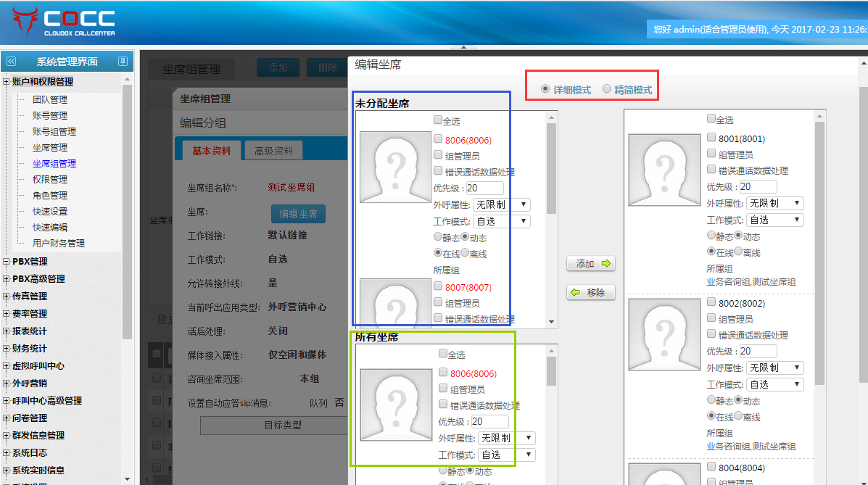Check the 8001(8001) seat checkbox

pyautogui.click(x=711, y=138)
